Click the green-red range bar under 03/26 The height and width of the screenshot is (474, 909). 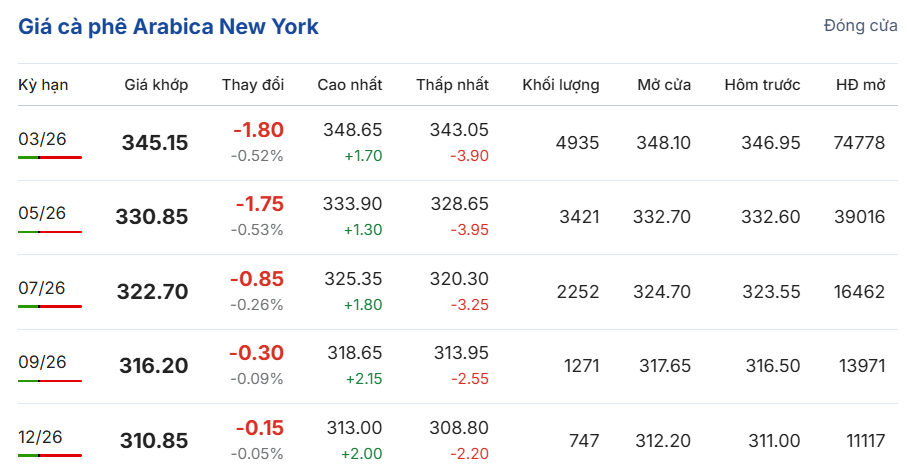[50, 157]
